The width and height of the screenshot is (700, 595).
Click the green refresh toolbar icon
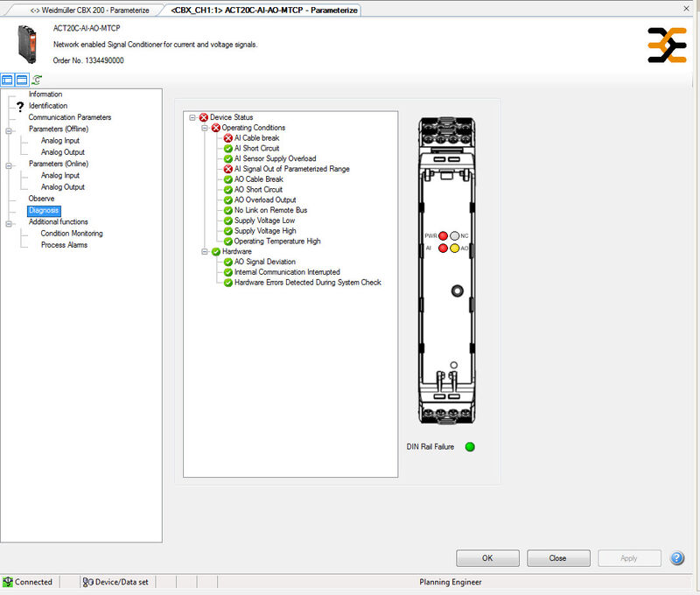37,80
